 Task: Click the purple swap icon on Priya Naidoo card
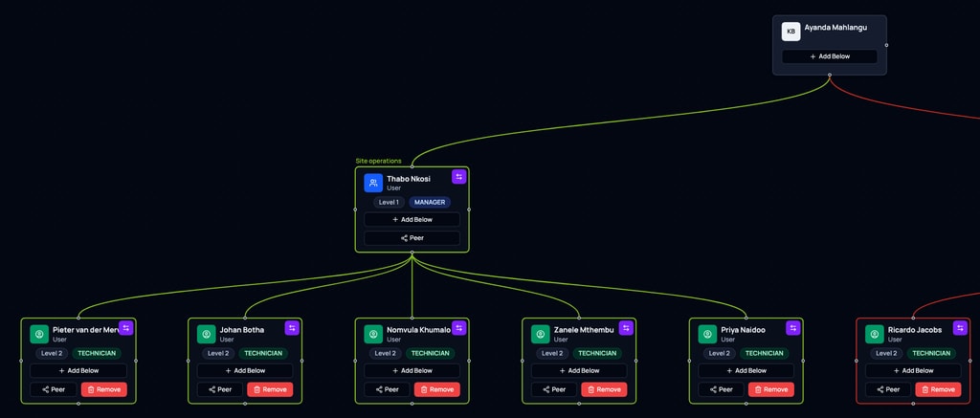pos(793,328)
